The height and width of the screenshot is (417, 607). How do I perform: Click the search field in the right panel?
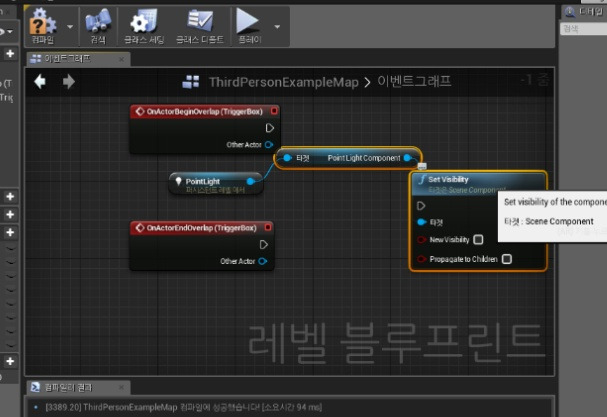[x=583, y=29]
